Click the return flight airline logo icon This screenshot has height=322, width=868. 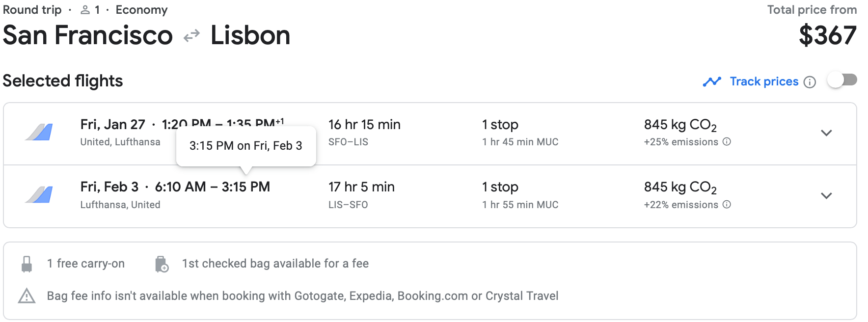pyautogui.click(x=39, y=195)
